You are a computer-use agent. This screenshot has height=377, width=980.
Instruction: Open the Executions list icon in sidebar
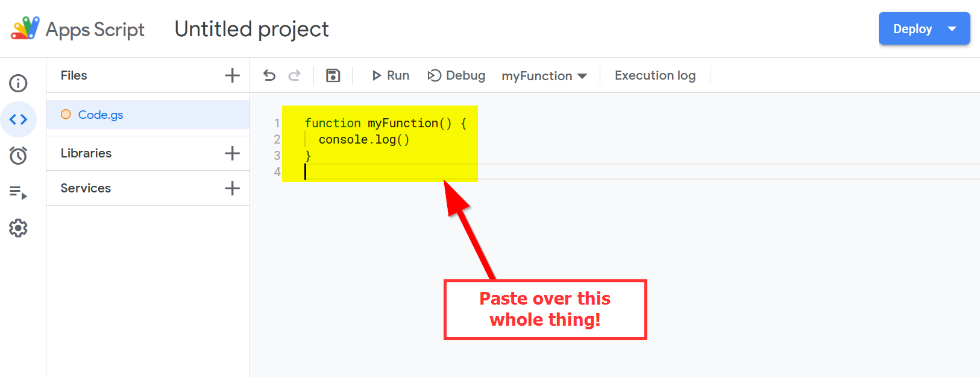coord(18,192)
